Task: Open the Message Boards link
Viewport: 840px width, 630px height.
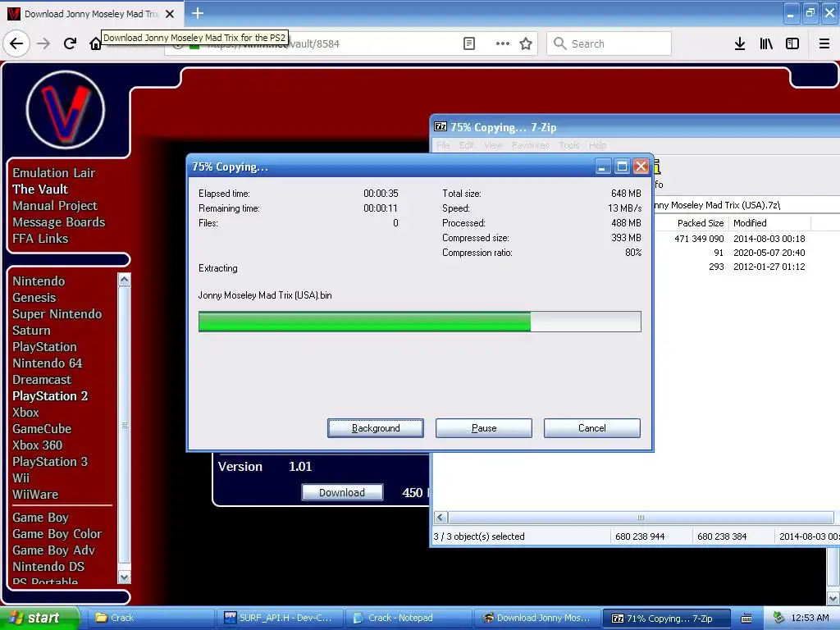Action: point(58,221)
